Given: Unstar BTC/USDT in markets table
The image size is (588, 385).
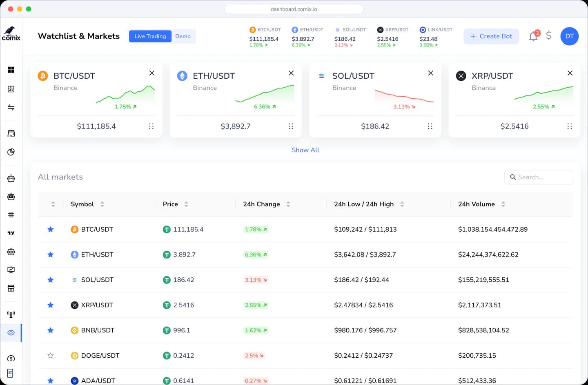Looking at the screenshot, I should pyautogui.click(x=51, y=229).
